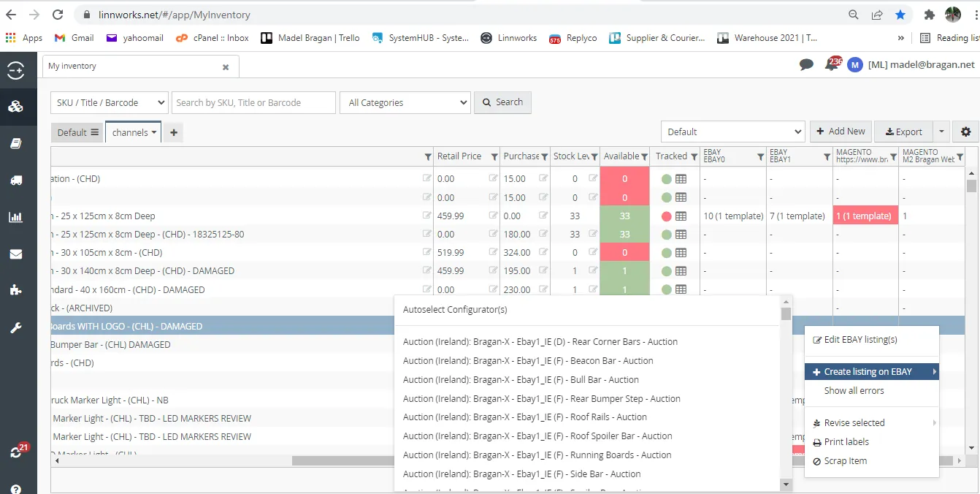Edit purchase price 324.00 pencil icon

(x=543, y=252)
